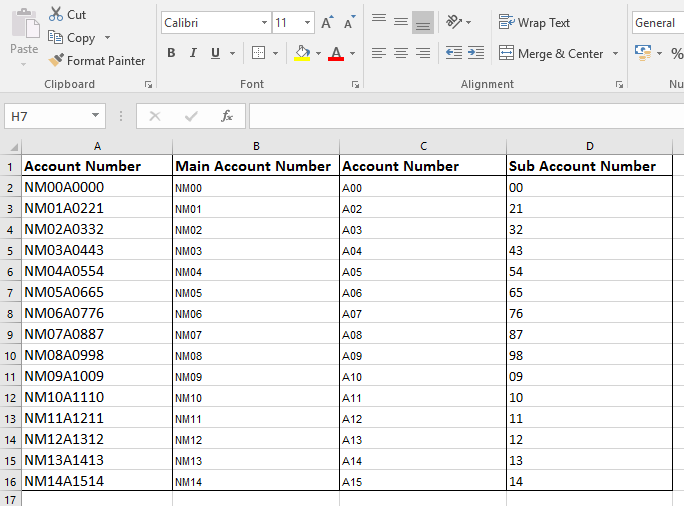Open the Font Color palette arrow
The image size is (684, 506).
(x=352, y=54)
